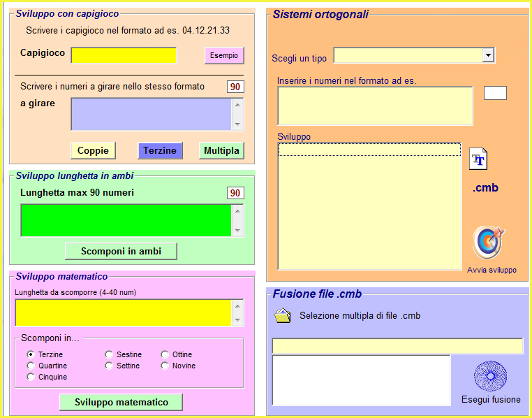
Task: Click Lunghetta da scomporre scrollbar down arrow
Action: click(237, 320)
